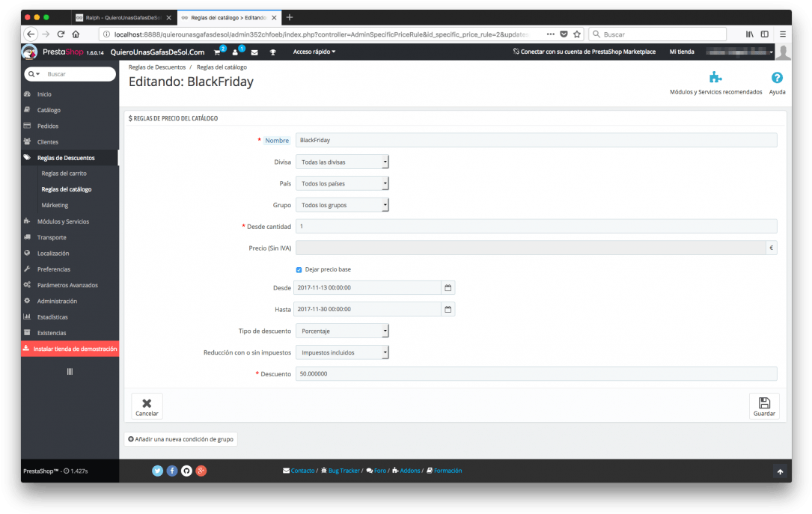Open Reducción con o sin impuestos dropdown
Image resolution: width=812 pixels, height=514 pixels.
point(342,353)
